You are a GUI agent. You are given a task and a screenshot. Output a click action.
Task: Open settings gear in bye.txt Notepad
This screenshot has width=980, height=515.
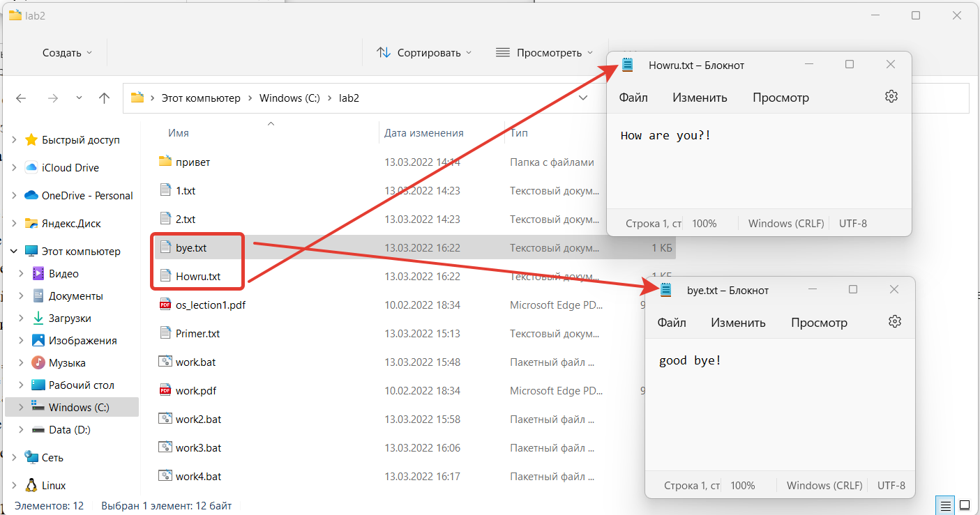[x=895, y=321]
